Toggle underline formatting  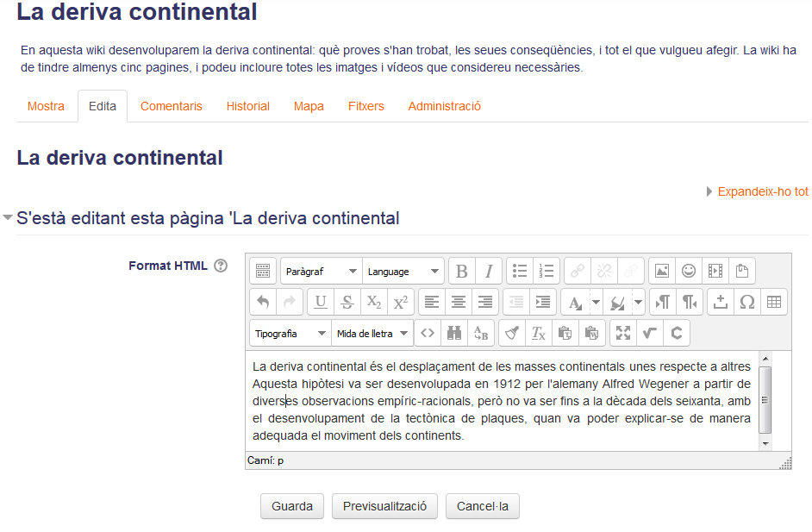pyautogui.click(x=321, y=302)
